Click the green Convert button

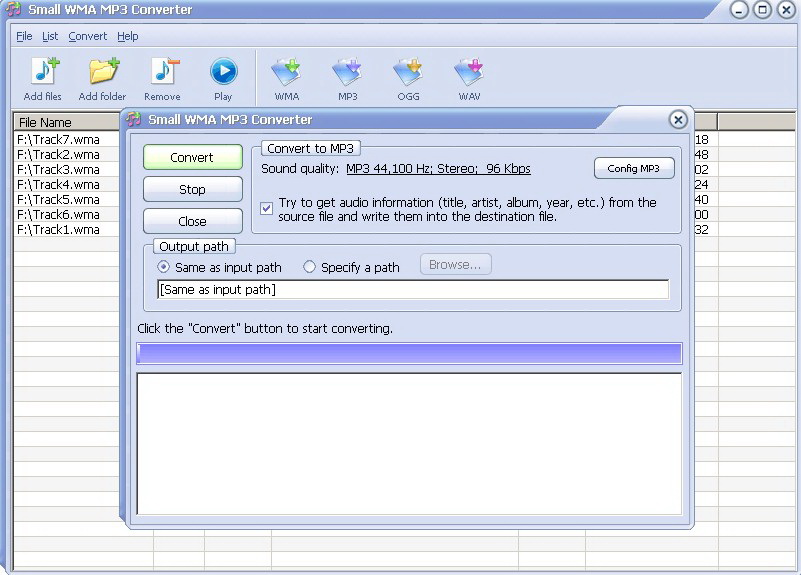(193, 157)
